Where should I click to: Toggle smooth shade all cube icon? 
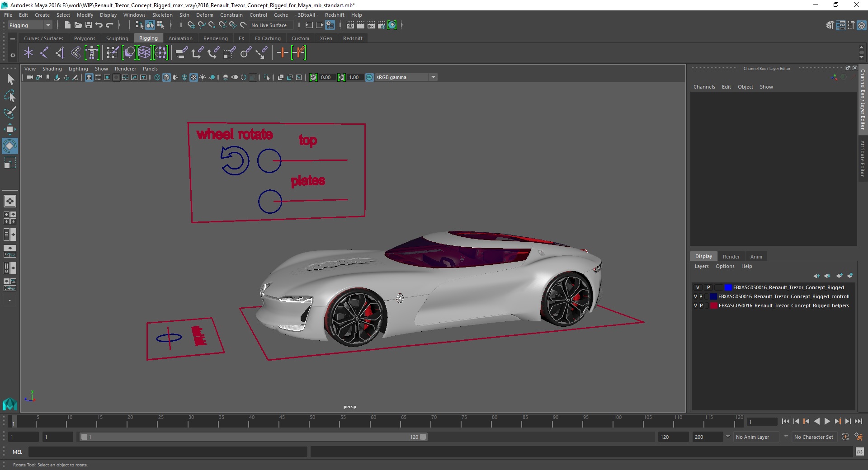coord(166,77)
